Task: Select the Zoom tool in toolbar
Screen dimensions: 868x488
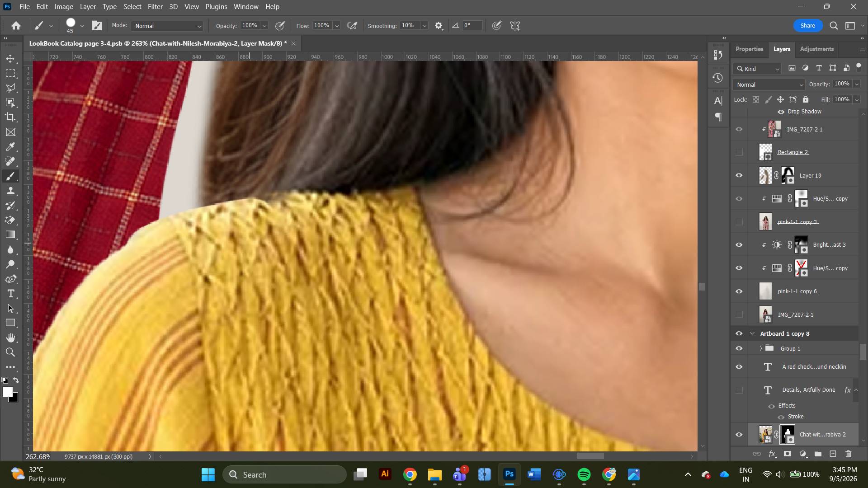Action: (10, 352)
